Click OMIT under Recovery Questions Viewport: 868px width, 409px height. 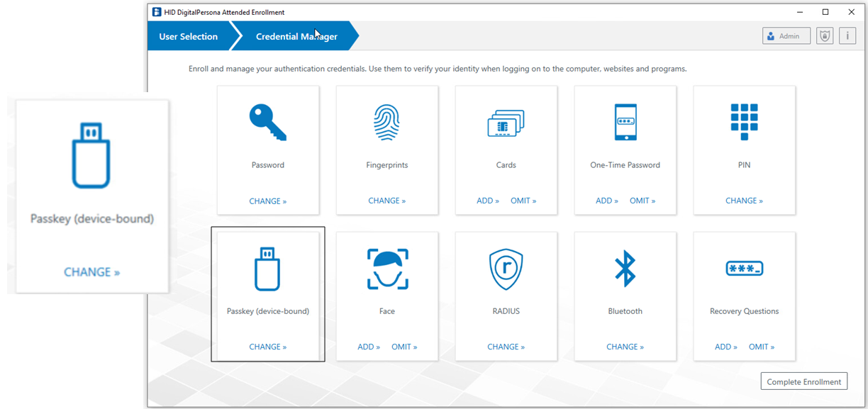pyautogui.click(x=762, y=347)
